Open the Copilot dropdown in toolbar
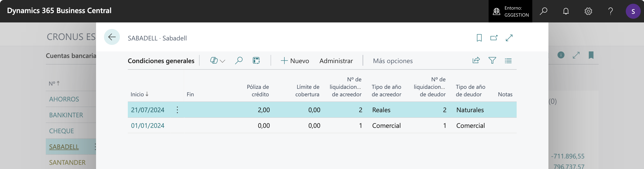The width and height of the screenshot is (644, 169). [218, 61]
